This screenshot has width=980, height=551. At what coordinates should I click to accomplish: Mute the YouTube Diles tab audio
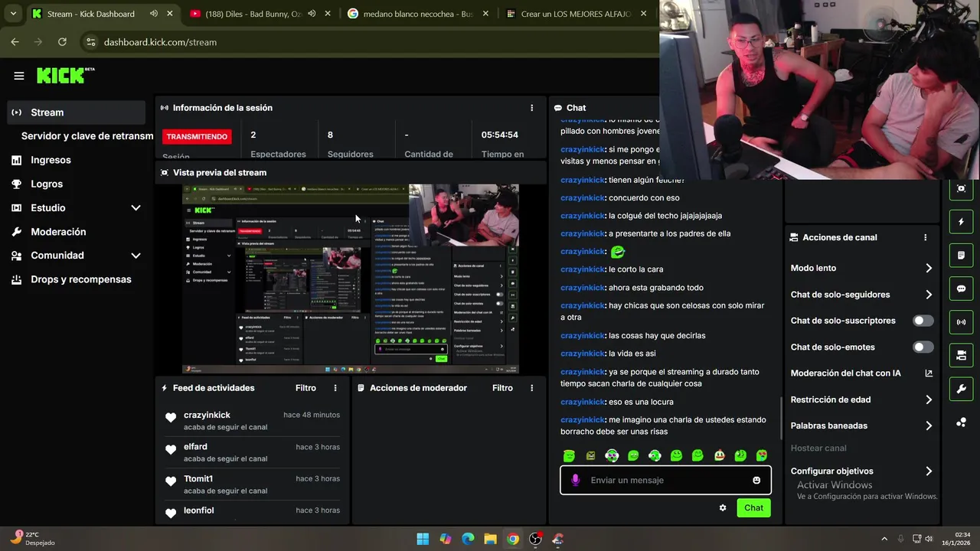click(x=312, y=14)
